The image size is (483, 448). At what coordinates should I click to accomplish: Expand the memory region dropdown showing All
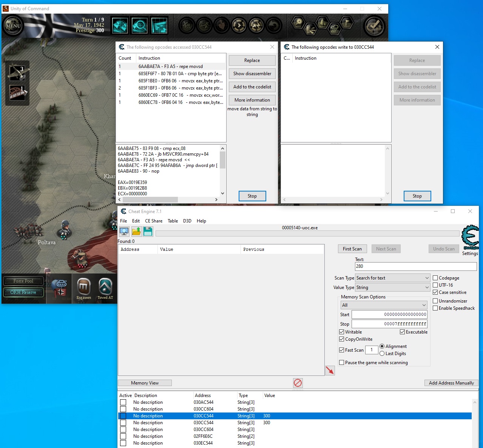point(384,305)
